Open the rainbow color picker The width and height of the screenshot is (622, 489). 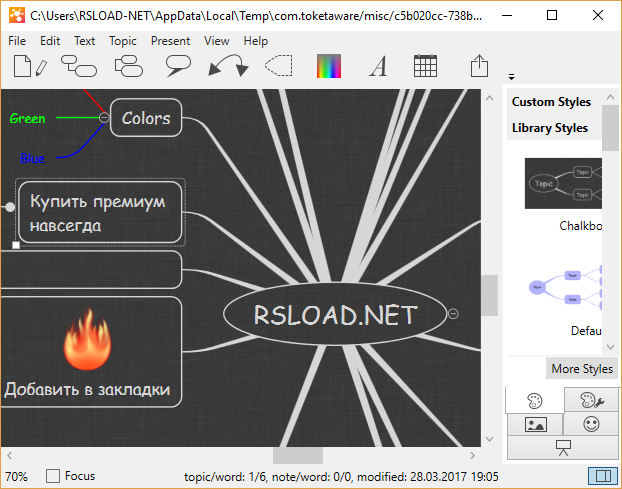click(329, 66)
